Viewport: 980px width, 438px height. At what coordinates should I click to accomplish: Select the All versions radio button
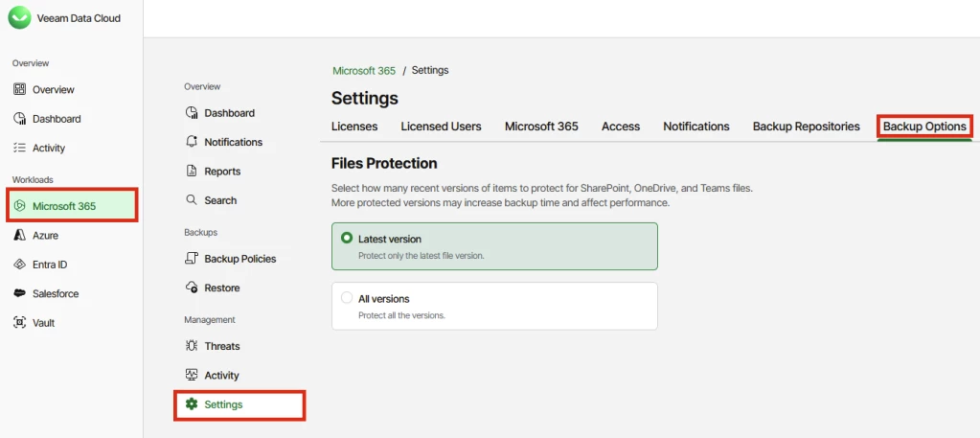coord(347,298)
